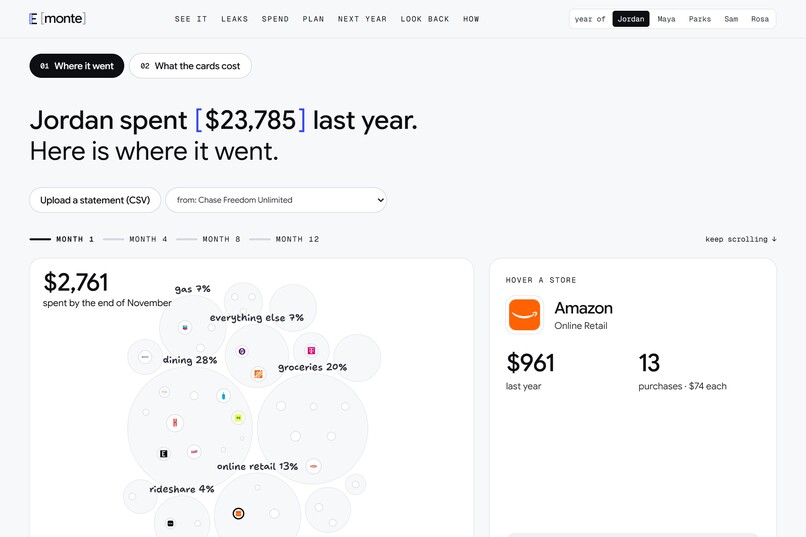Click the everything else 7% label
The height and width of the screenshot is (537, 806).
[x=257, y=318]
